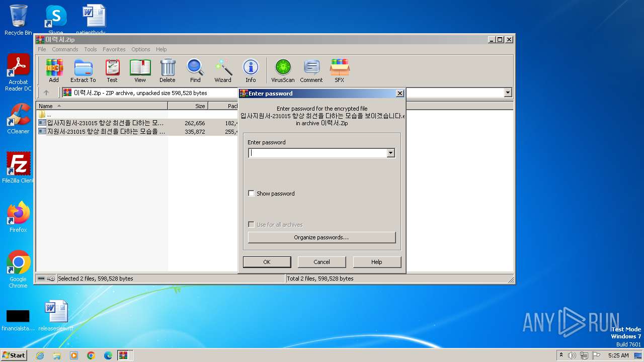Open Recycle Bin desktop icon
Image resolution: width=644 pixels, height=362 pixels.
point(18,20)
